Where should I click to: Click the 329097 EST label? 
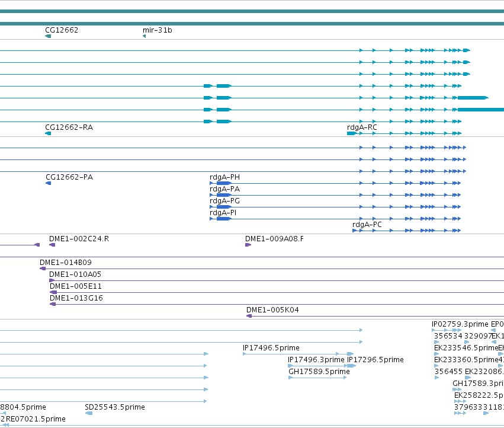coord(479,336)
